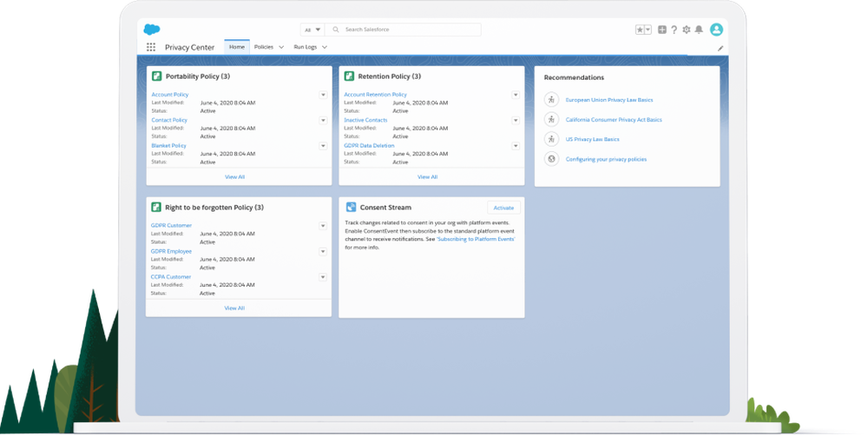The height and width of the screenshot is (436, 868).
Task: Open the Inactive Contacts link
Action: (365, 120)
